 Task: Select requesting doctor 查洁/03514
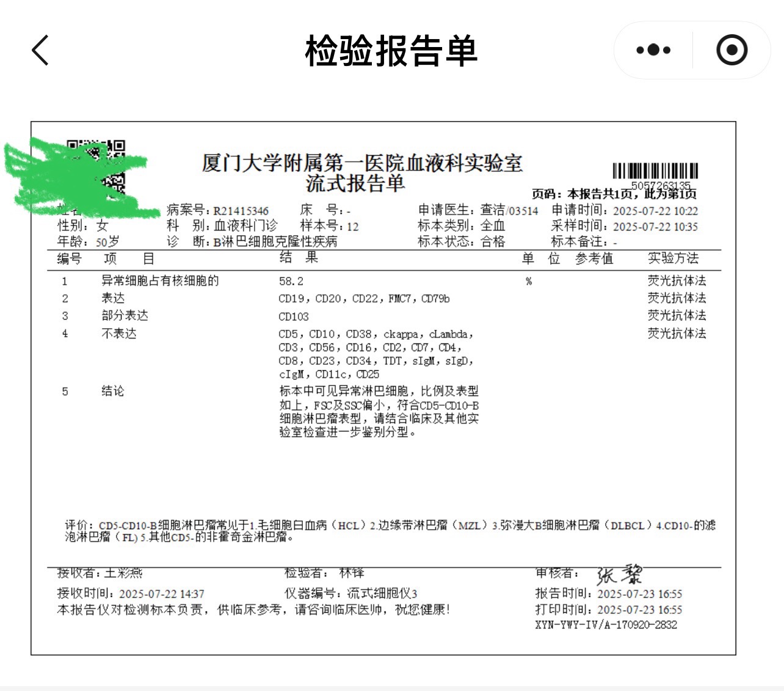[509, 211]
